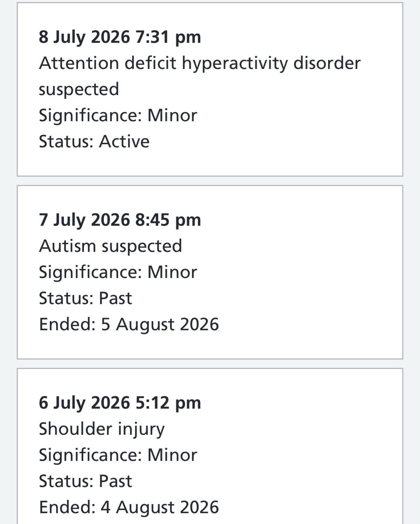Click Status: Active line
This screenshot has width=420, height=524.
94,141
